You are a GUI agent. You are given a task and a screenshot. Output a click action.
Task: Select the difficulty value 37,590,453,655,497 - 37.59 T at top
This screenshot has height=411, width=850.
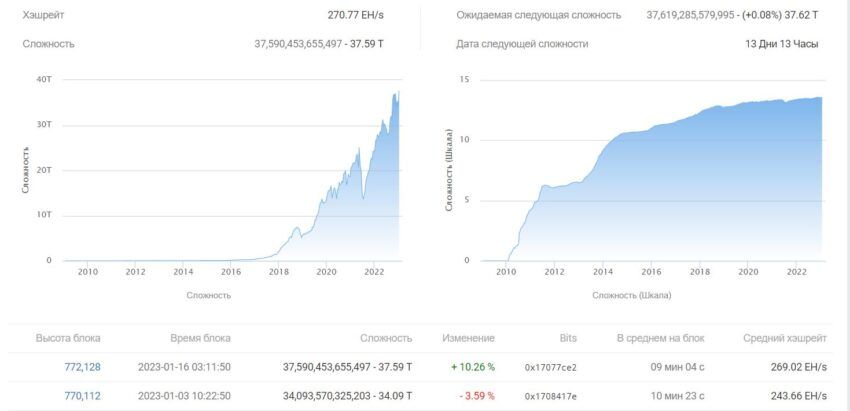(319, 44)
